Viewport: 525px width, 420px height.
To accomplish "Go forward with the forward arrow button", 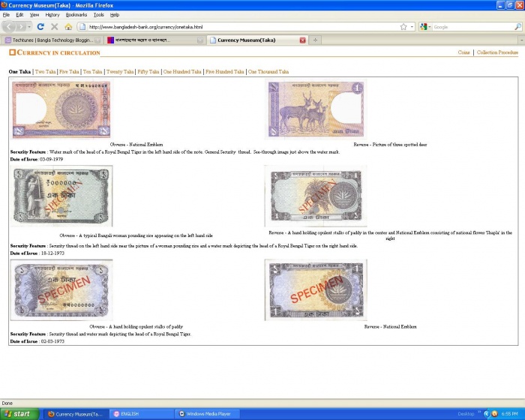I will [21, 26].
